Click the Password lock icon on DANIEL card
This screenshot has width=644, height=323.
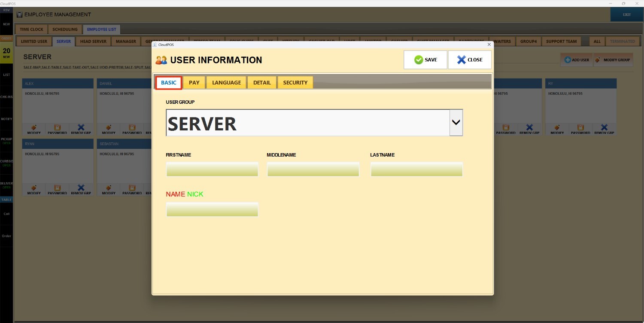pos(132,127)
